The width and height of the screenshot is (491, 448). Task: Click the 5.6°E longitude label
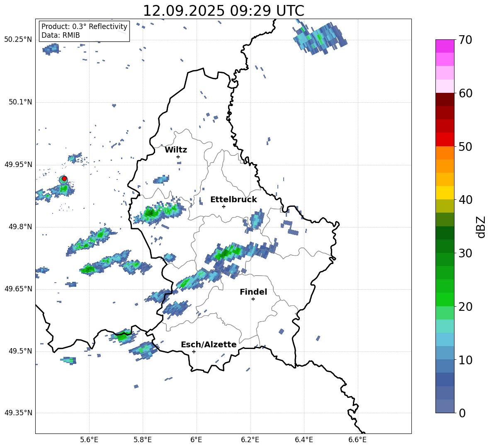click(89, 440)
